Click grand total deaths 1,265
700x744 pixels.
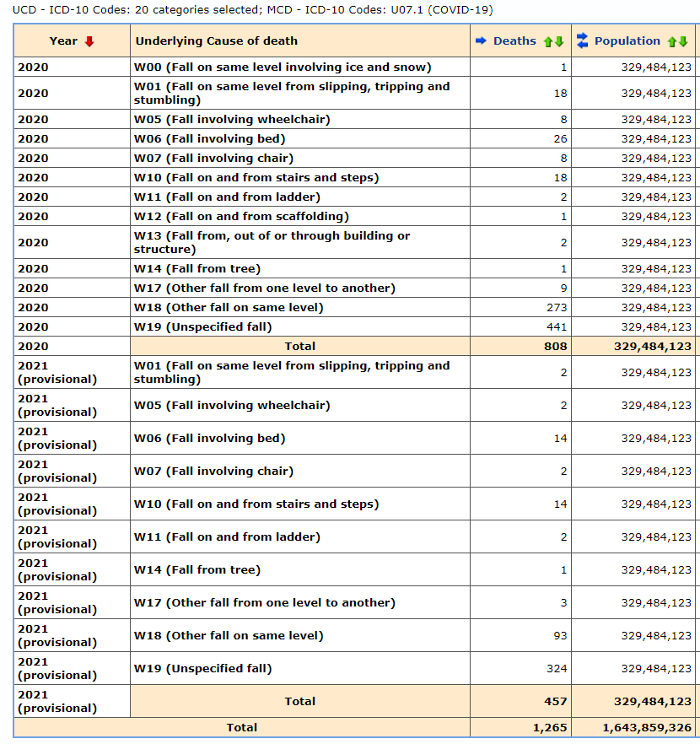550,728
